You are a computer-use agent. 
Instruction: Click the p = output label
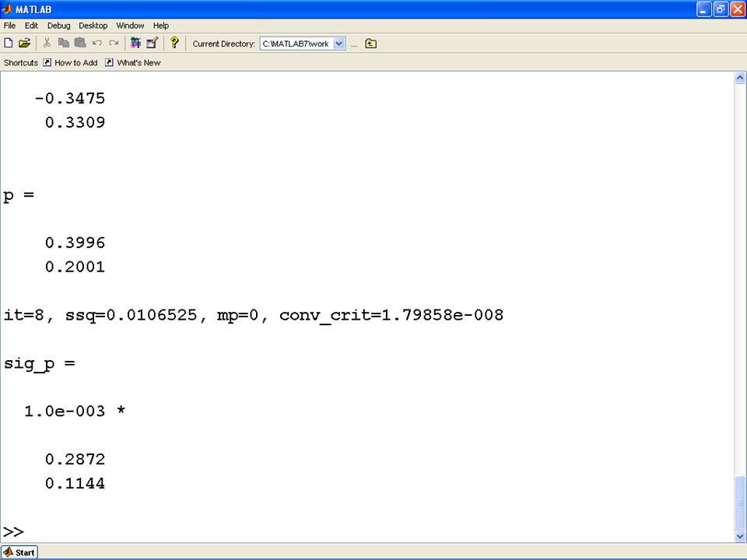coord(19,195)
